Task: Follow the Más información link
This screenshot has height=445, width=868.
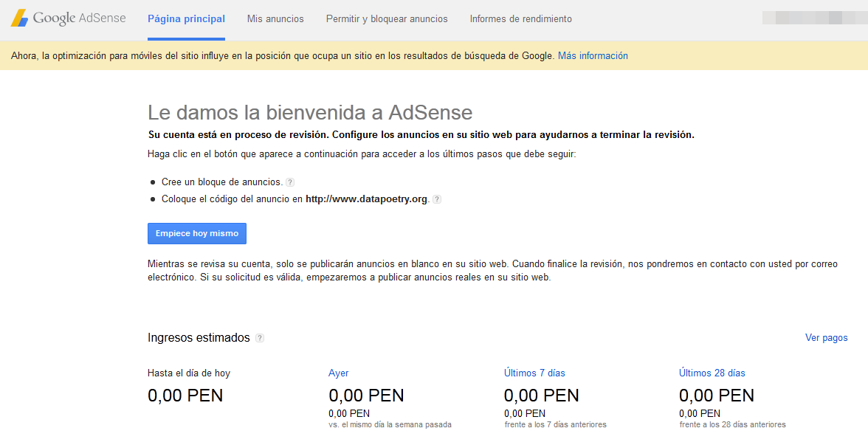Action: coord(592,55)
